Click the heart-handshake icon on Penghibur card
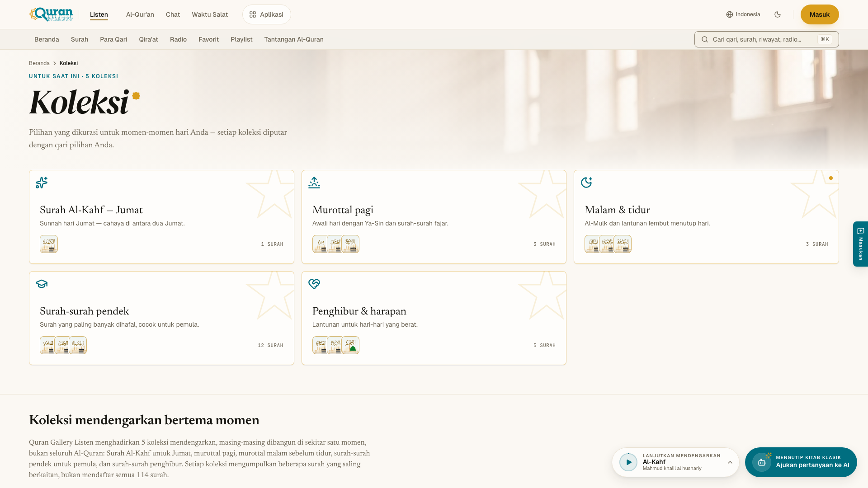This screenshot has width=868, height=488. click(314, 284)
